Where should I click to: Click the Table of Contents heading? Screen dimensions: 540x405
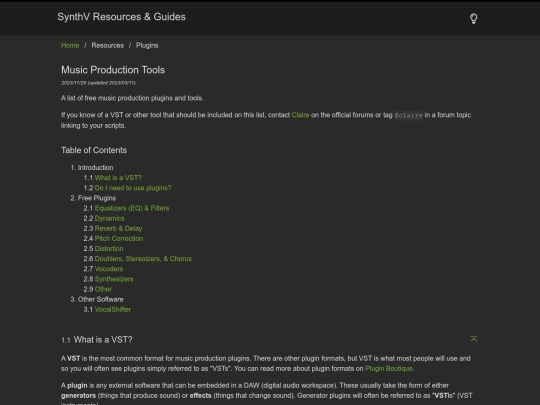[x=94, y=150]
